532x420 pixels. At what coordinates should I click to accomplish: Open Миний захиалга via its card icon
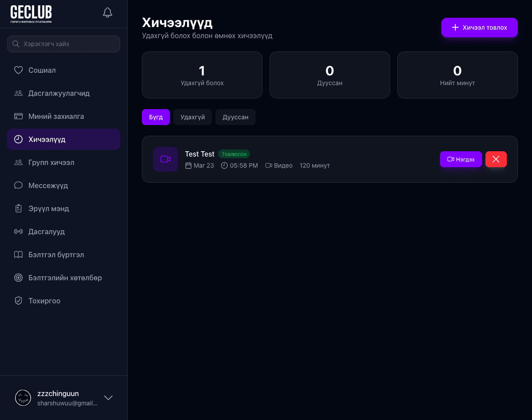click(x=18, y=116)
